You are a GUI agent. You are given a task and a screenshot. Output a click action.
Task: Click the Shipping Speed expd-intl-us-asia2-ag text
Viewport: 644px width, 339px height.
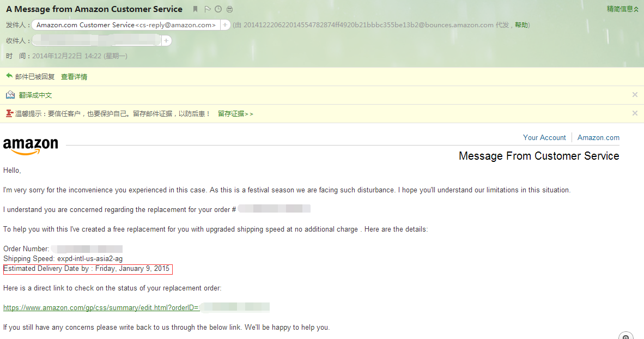(63, 259)
